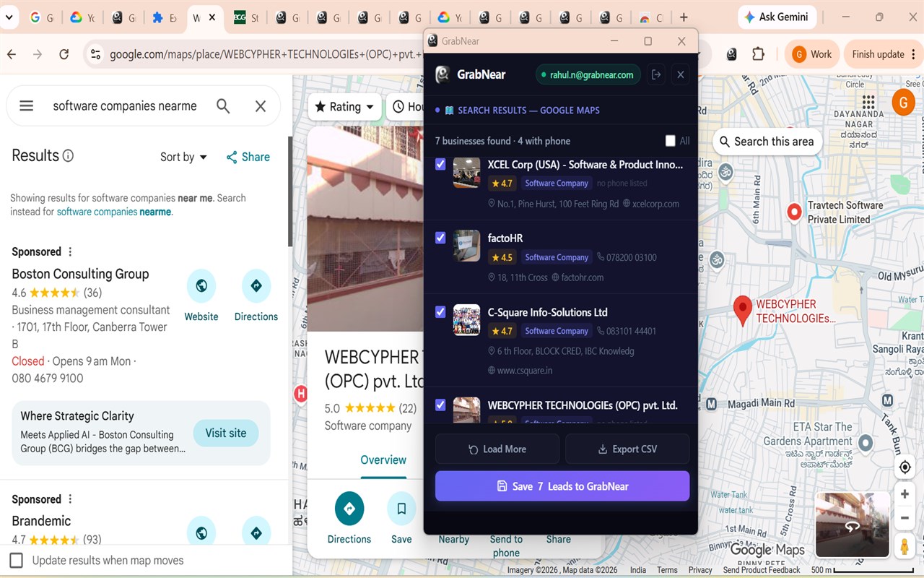Search instead for software companies nearme
Viewport: 924px width, 578px height.
click(114, 212)
